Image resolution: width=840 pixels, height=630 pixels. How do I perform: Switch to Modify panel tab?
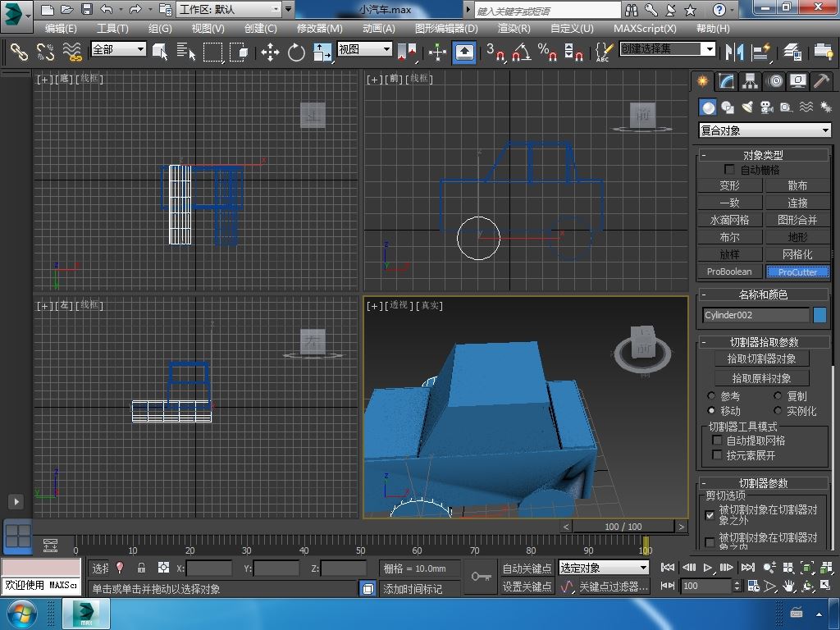click(727, 81)
